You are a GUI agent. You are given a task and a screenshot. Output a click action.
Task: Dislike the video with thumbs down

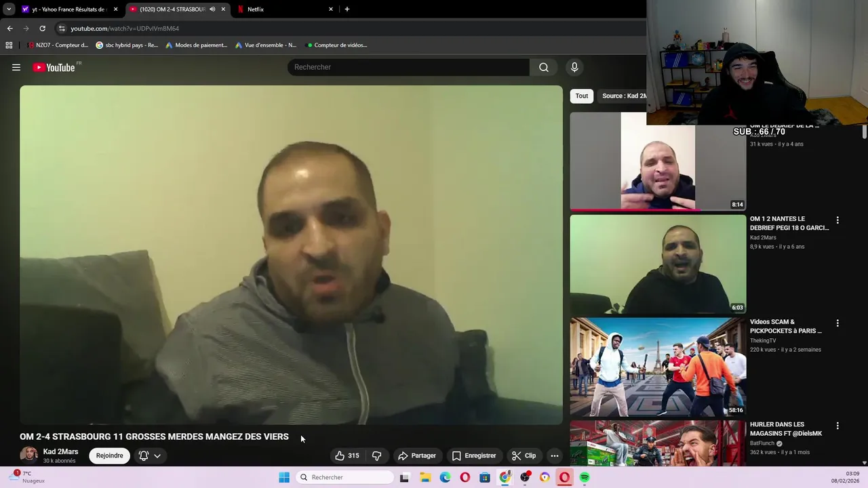(376, 455)
